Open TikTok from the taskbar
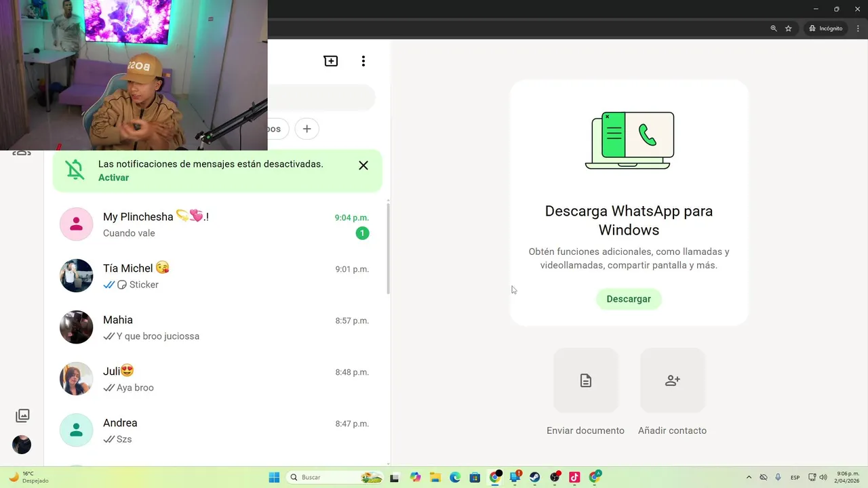Image resolution: width=868 pixels, height=488 pixels. coord(574,477)
